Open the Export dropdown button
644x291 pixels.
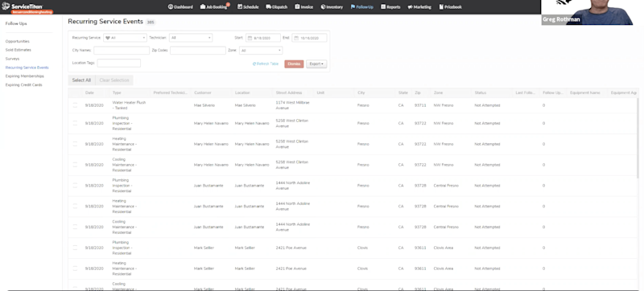(316, 64)
